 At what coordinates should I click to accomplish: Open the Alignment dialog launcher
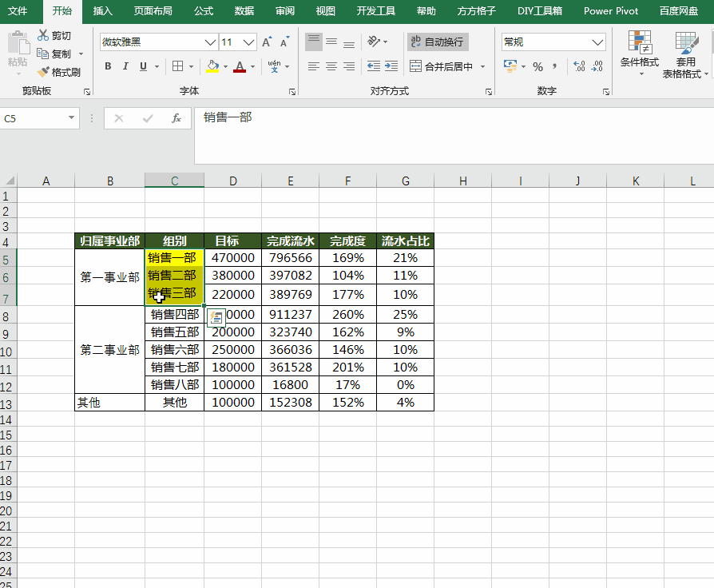[x=489, y=92]
